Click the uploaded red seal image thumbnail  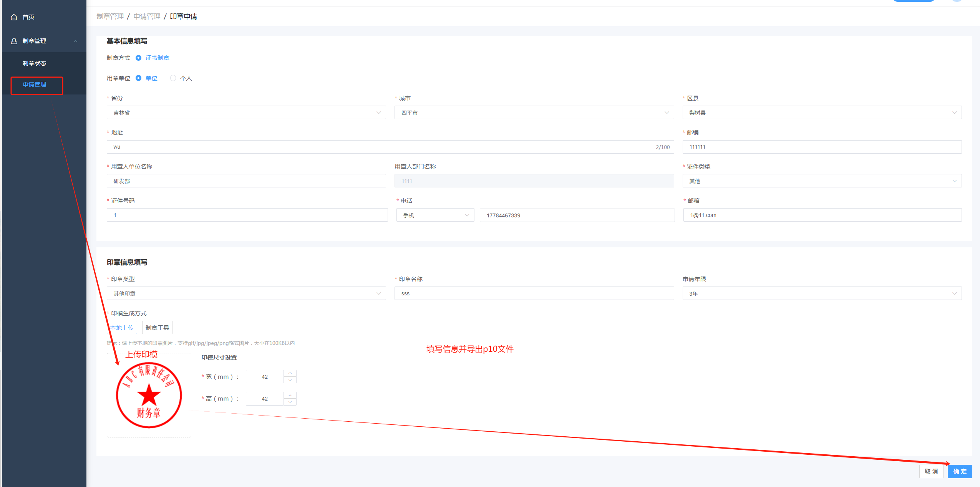(149, 395)
